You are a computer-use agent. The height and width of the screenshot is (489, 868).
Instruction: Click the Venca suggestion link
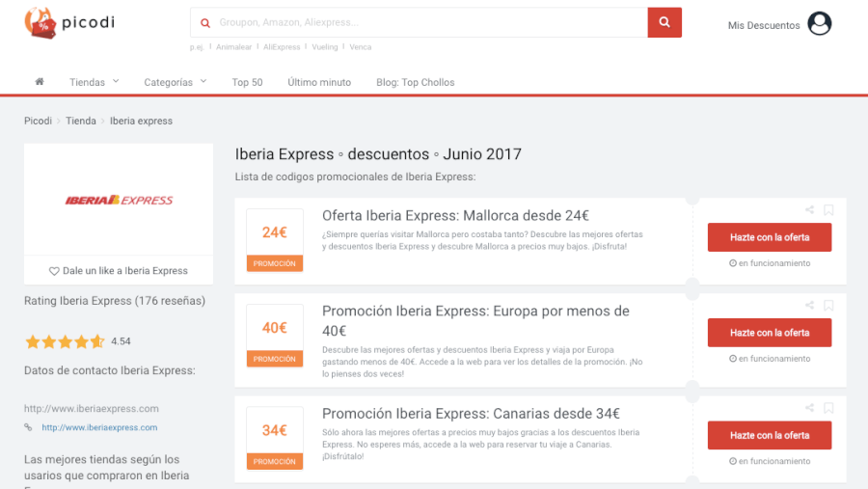pyautogui.click(x=360, y=47)
